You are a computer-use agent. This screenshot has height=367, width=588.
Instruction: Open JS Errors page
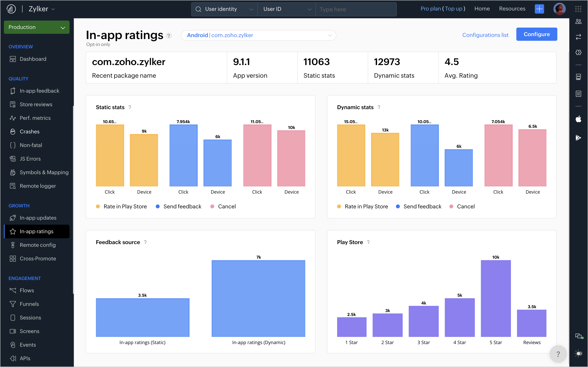37,159
